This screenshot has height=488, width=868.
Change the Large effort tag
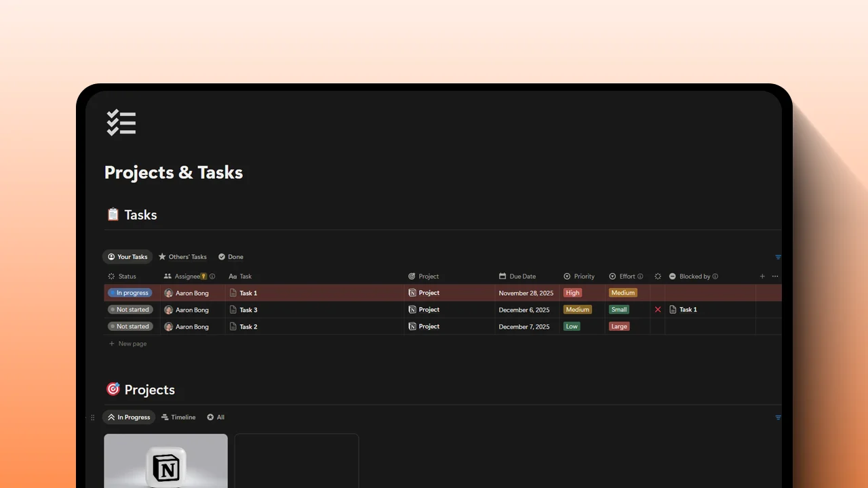click(x=619, y=327)
